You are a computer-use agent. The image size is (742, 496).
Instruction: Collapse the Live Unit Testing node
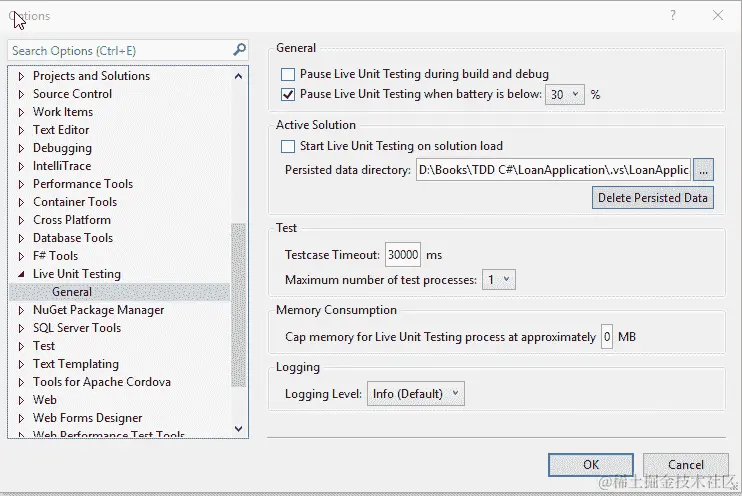21,274
